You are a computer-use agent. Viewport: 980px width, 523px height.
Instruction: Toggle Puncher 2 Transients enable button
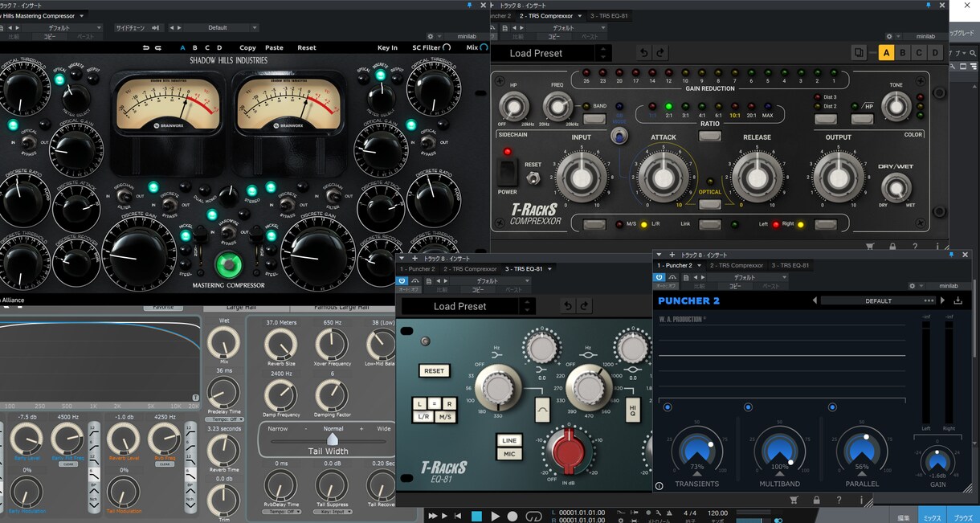coord(668,407)
